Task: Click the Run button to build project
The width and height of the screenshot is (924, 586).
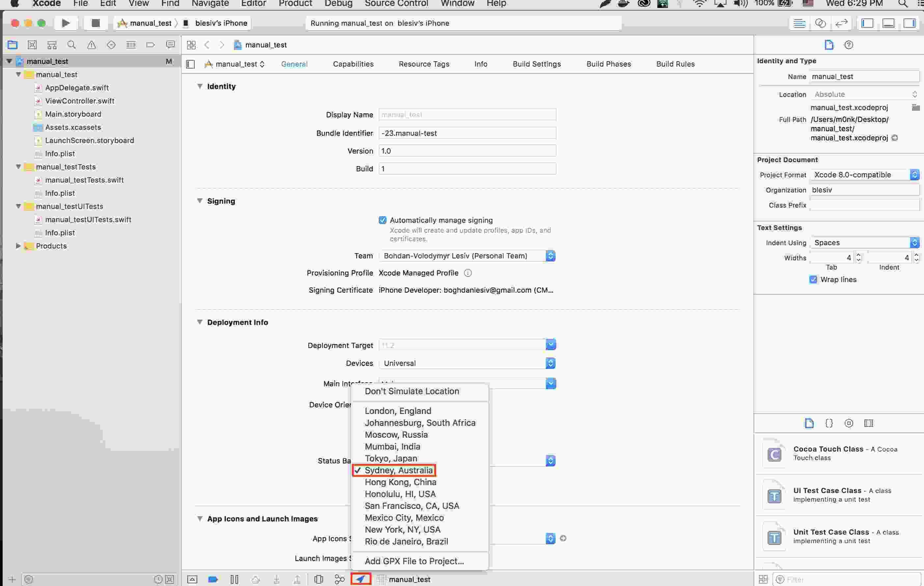Action: (x=65, y=22)
